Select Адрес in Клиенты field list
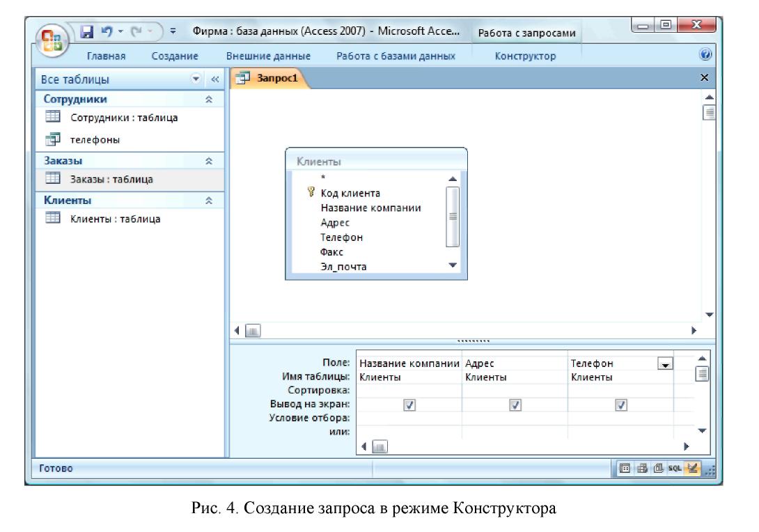This screenshot has height=532, width=759. point(335,223)
